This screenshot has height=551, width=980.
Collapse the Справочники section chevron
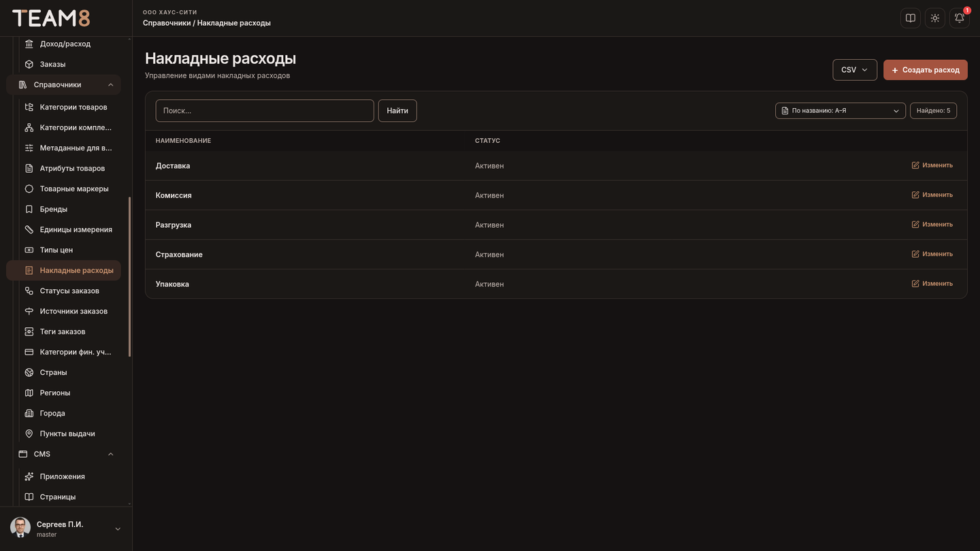[111, 84]
